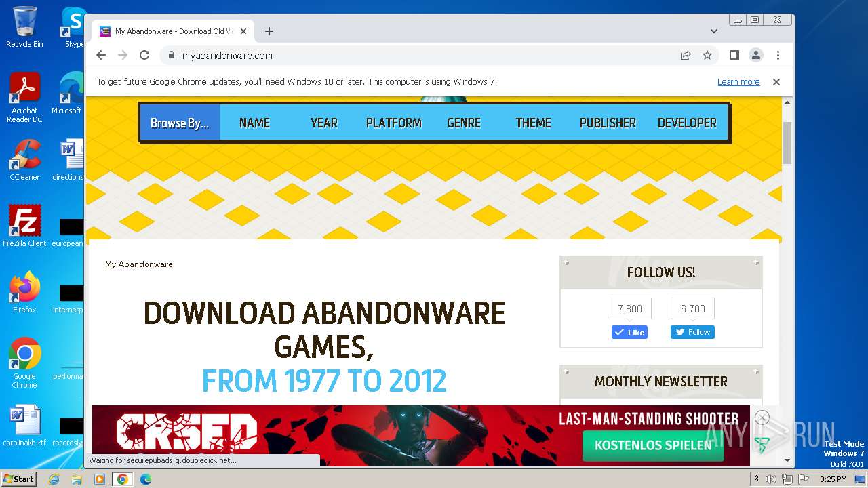Click the scrollbar down arrow
868x488 pixels.
[x=787, y=460]
